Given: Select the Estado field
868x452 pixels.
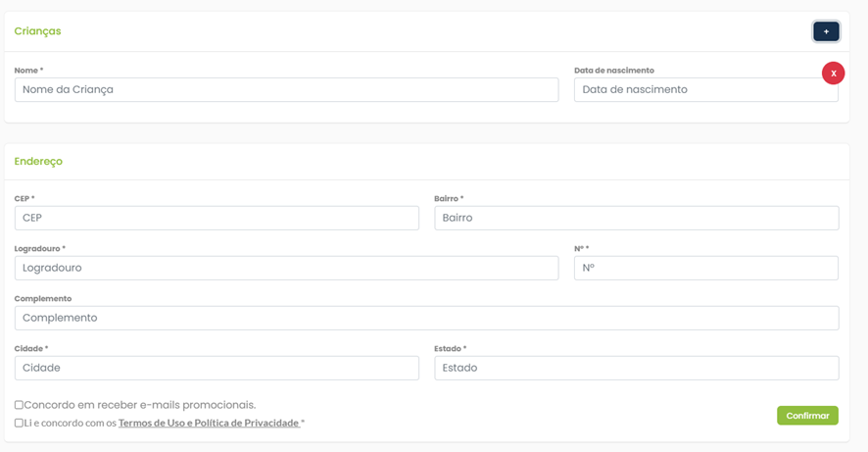Looking at the screenshot, I should click(x=636, y=368).
